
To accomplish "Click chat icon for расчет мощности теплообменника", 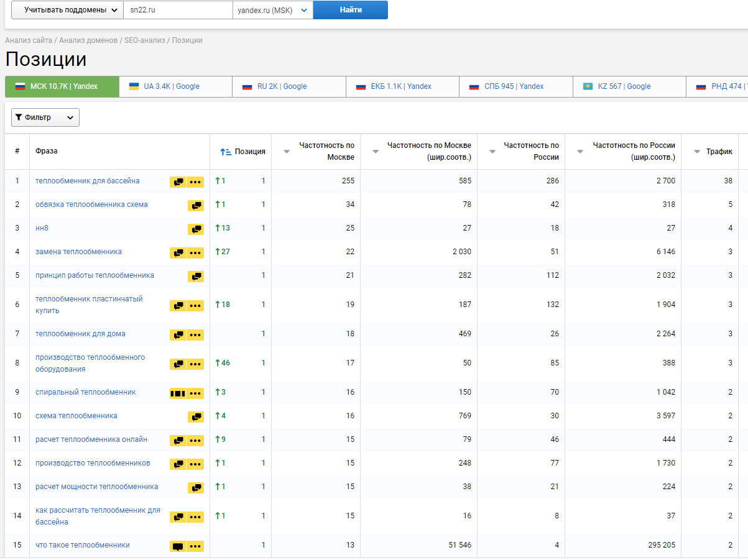I will coord(196,488).
